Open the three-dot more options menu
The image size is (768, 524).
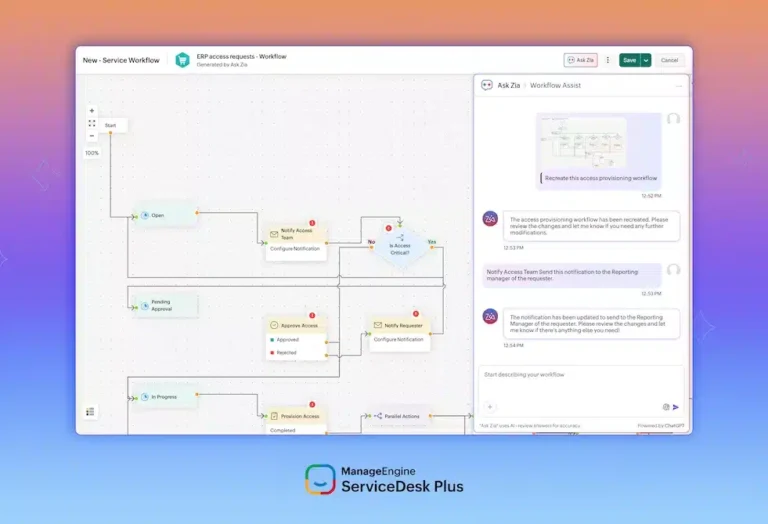[x=607, y=60]
